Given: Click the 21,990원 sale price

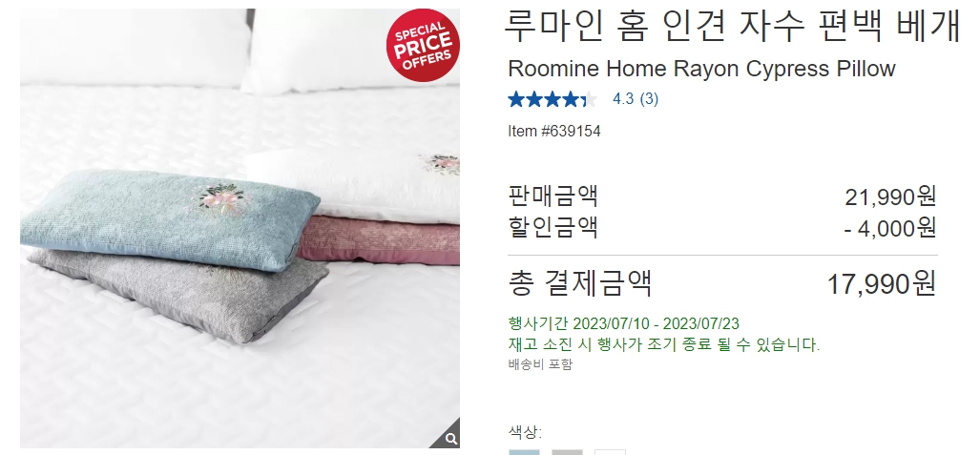Looking at the screenshot, I should pos(890,196).
